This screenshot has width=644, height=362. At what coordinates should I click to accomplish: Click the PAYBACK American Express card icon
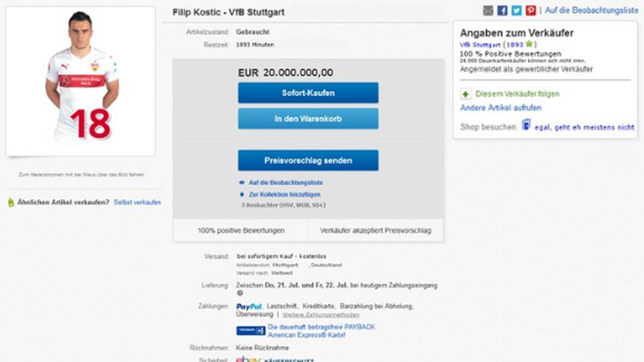click(x=250, y=330)
